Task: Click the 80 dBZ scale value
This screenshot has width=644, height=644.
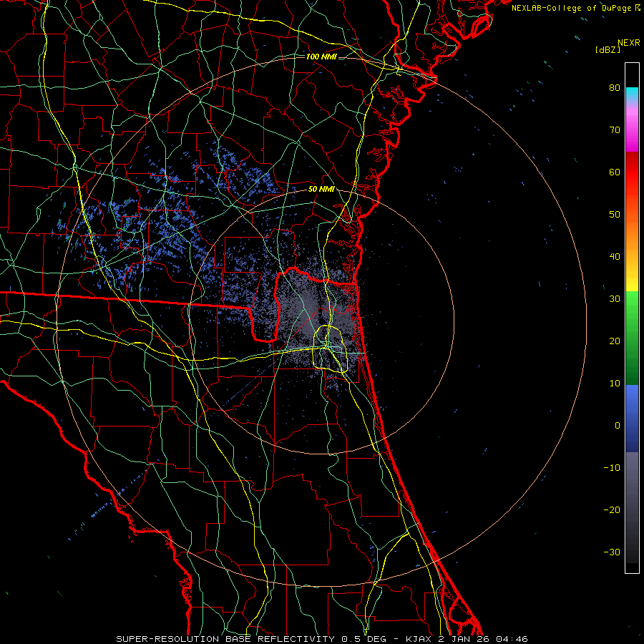Action: pos(615,88)
